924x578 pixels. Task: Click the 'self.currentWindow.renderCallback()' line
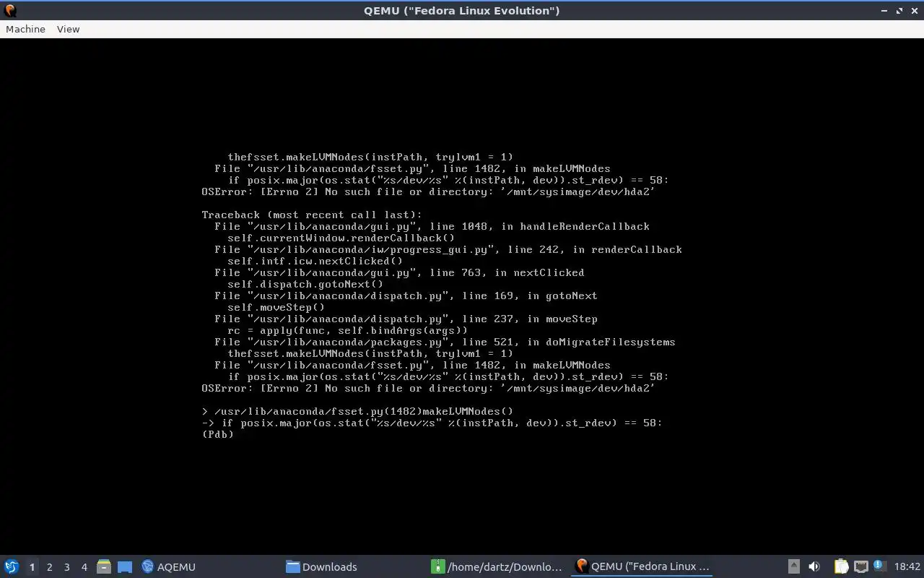tap(341, 238)
